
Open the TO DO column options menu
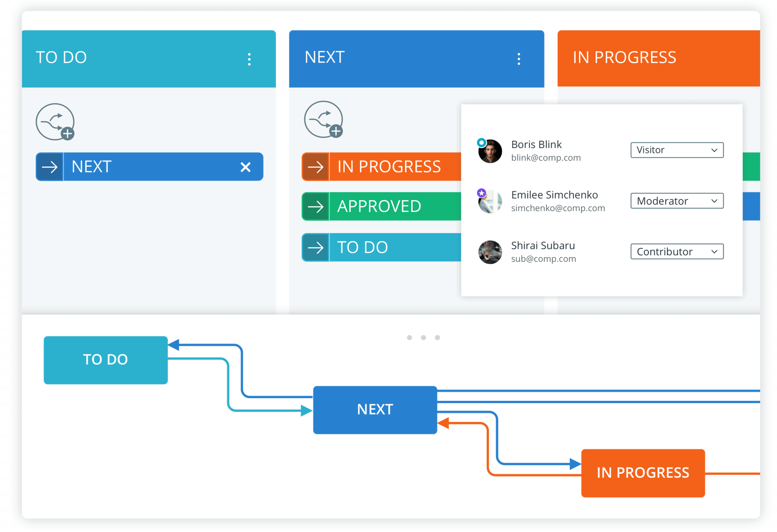click(249, 59)
